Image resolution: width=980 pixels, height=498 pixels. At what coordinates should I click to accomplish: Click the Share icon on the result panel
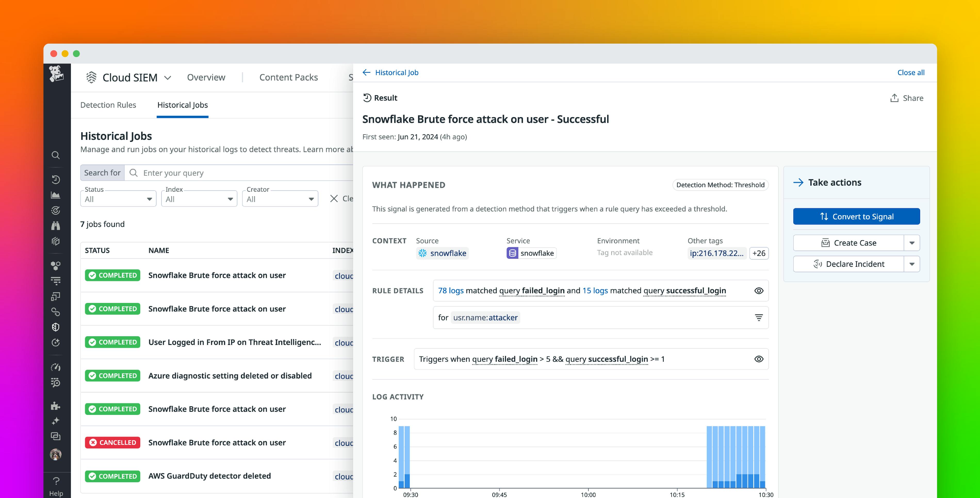(895, 98)
